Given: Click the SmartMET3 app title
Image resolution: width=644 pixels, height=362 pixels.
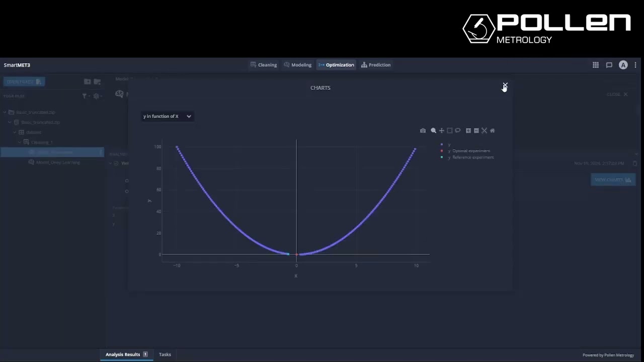Looking at the screenshot, I should (x=17, y=65).
